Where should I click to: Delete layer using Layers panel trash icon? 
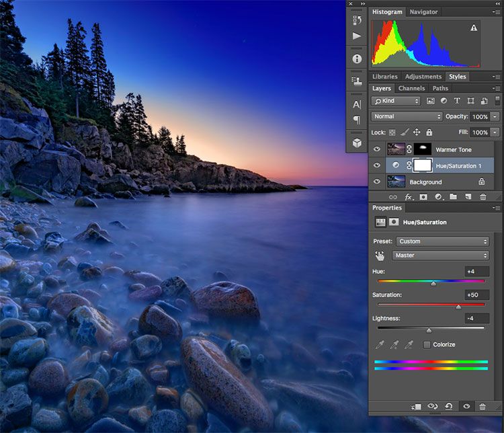point(482,197)
